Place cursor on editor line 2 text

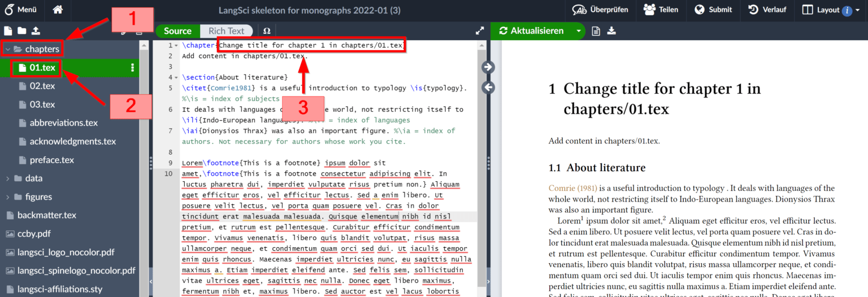click(x=245, y=56)
